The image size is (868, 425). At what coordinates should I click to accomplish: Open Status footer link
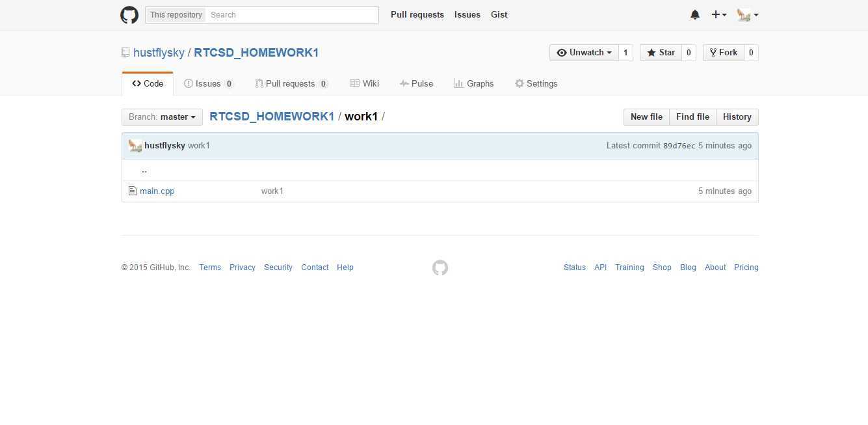(x=575, y=267)
